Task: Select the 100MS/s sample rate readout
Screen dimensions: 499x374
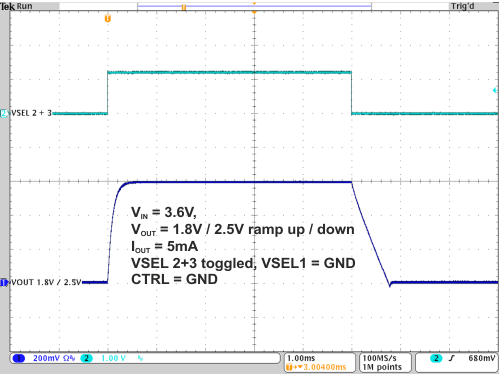Action: (x=379, y=358)
